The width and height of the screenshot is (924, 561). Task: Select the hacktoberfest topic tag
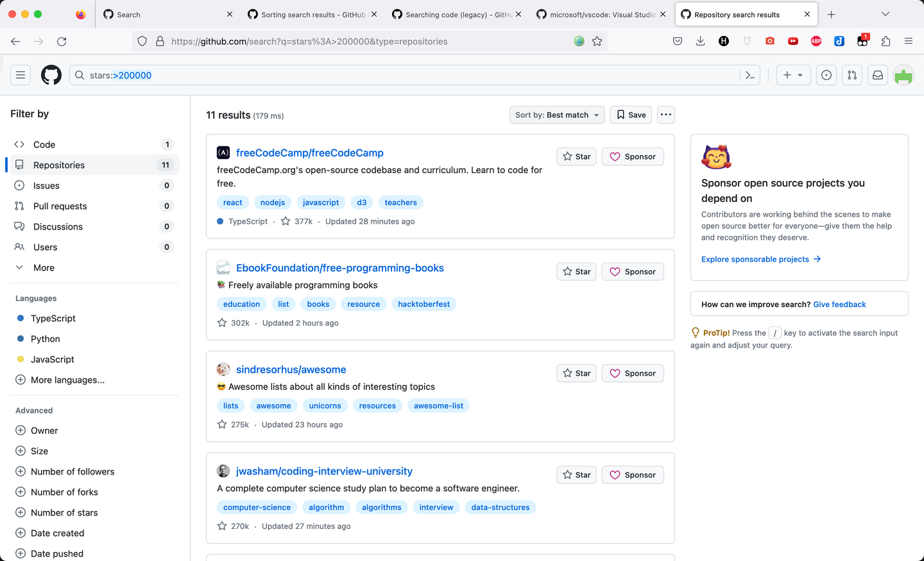[x=424, y=304]
